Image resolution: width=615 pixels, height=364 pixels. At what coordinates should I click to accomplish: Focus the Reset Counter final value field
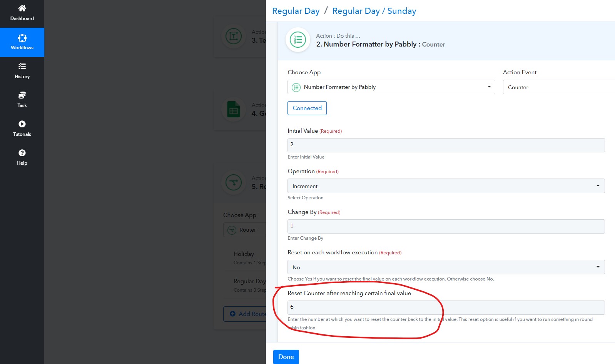(446, 307)
